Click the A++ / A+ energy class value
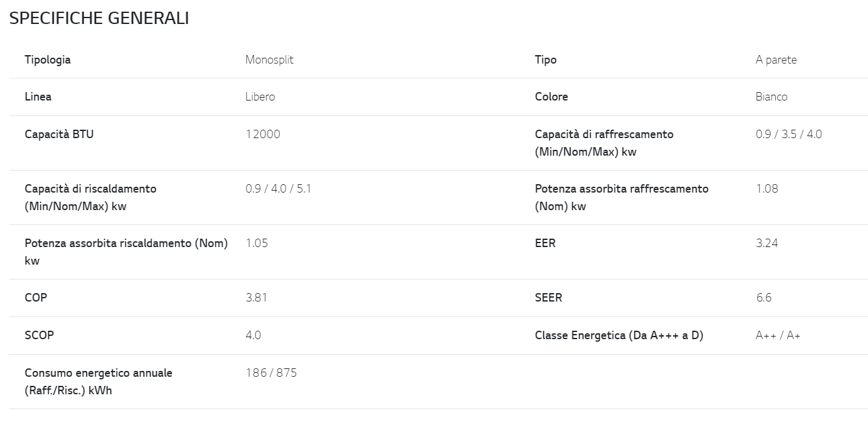The image size is (868, 428). (778, 335)
